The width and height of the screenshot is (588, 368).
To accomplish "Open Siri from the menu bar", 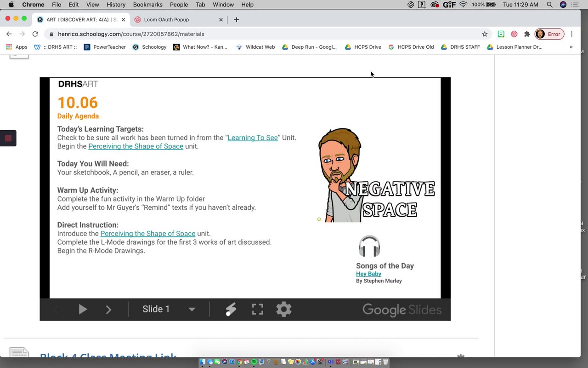I will (563, 5).
